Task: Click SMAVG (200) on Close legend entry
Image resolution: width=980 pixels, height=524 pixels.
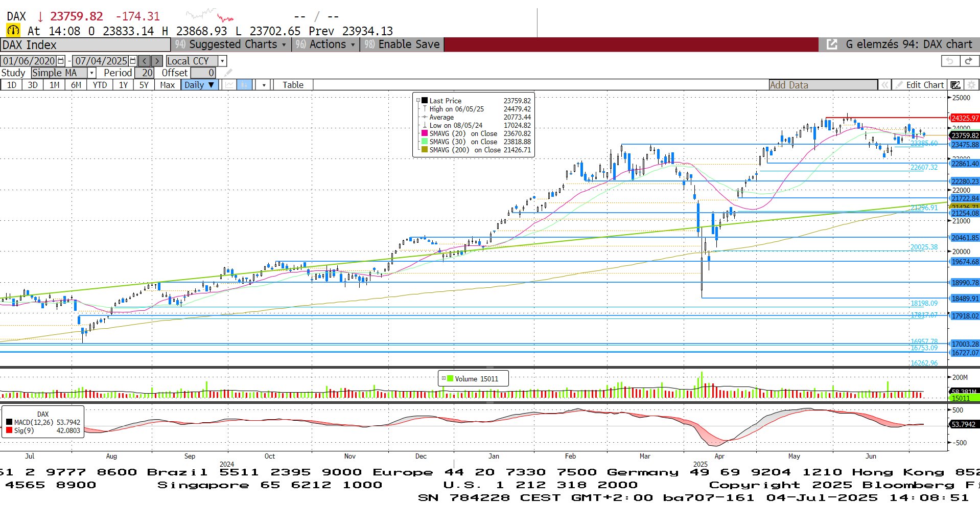Action: 476,150
